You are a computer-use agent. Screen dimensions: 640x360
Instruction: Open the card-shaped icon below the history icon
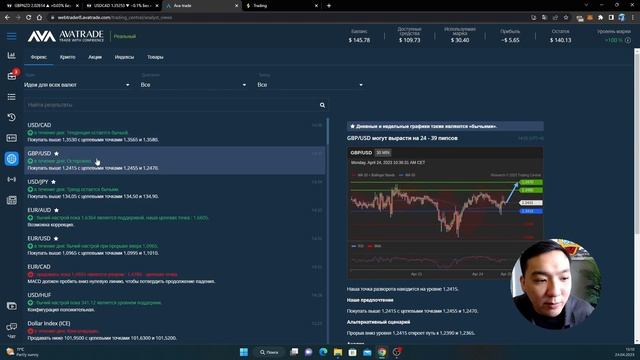11,138
